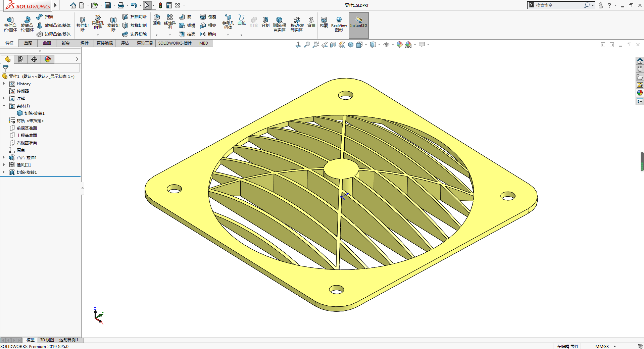Open the 曲线 curves tool
Screen dimensions: 644x349
(242, 20)
